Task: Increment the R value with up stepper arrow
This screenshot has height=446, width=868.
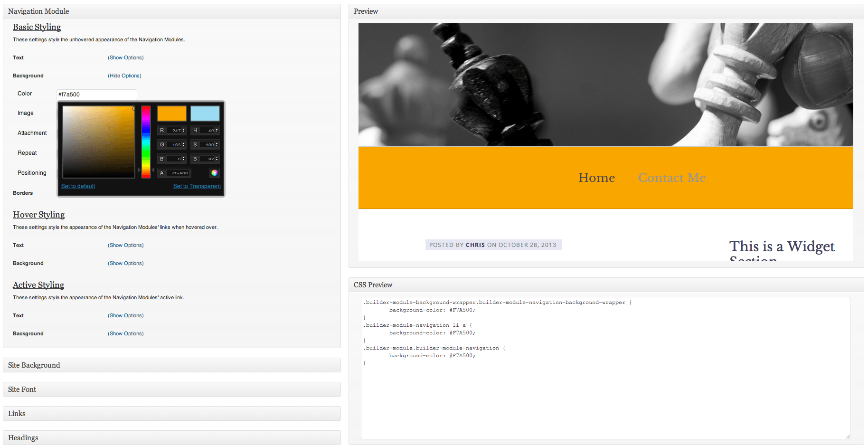Action: tap(183, 128)
